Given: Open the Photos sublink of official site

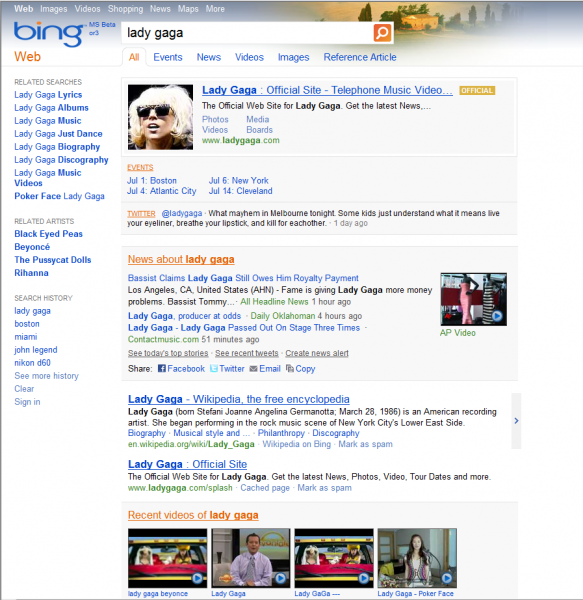Looking at the screenshot, I should point(215,120).
